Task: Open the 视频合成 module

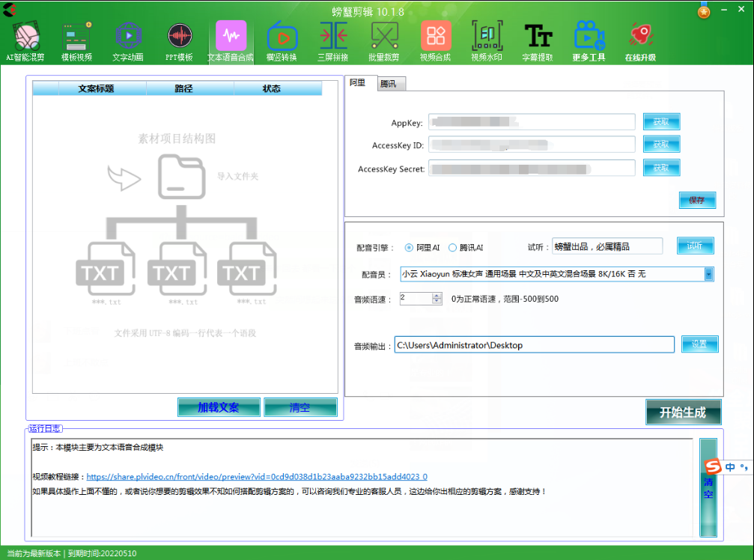Action: click(x=435, y=39)
